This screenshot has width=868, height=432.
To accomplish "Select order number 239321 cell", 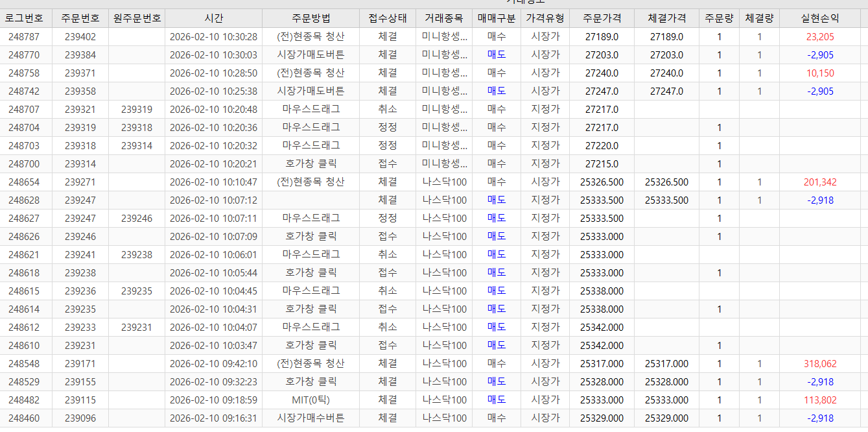I will tap(80, 110).
